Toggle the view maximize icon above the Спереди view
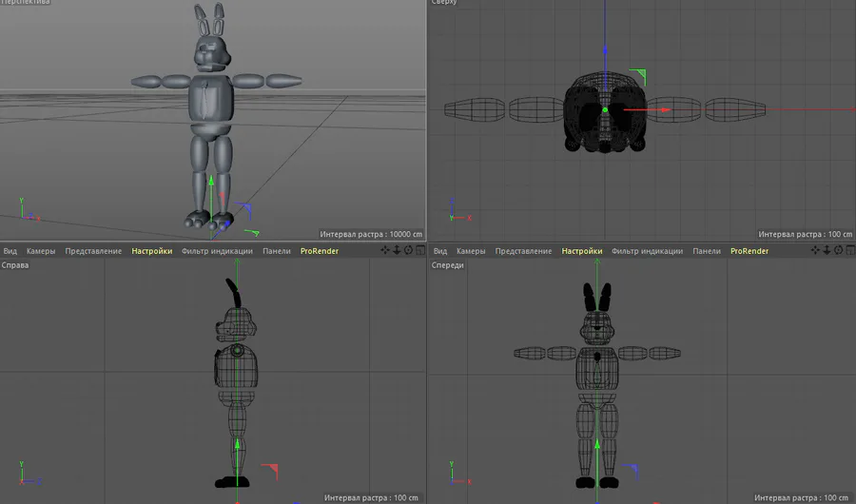 pos(850,250)
